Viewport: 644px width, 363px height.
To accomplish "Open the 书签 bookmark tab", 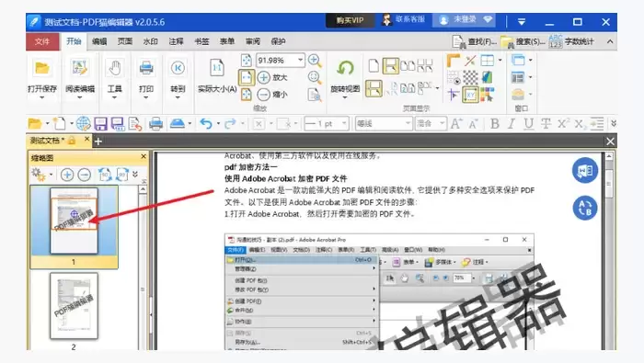I will point(201,41).
